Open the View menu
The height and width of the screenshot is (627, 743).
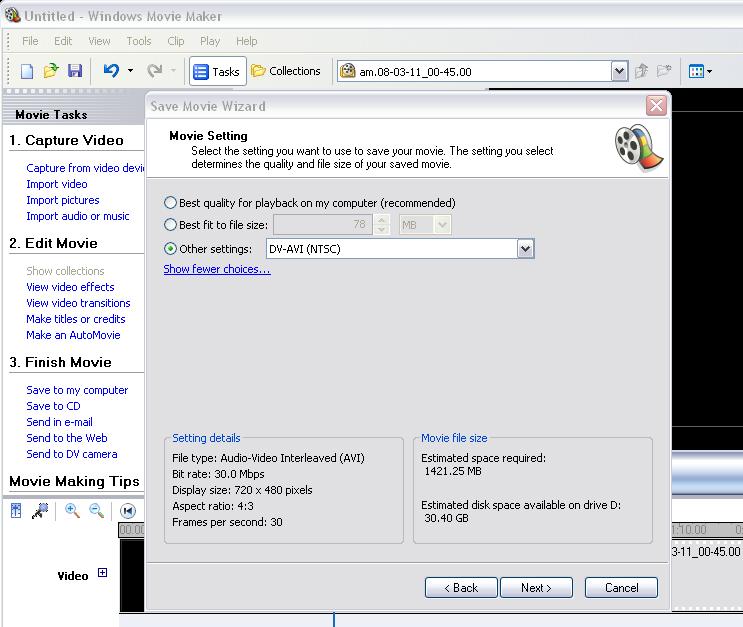(99, 41)
